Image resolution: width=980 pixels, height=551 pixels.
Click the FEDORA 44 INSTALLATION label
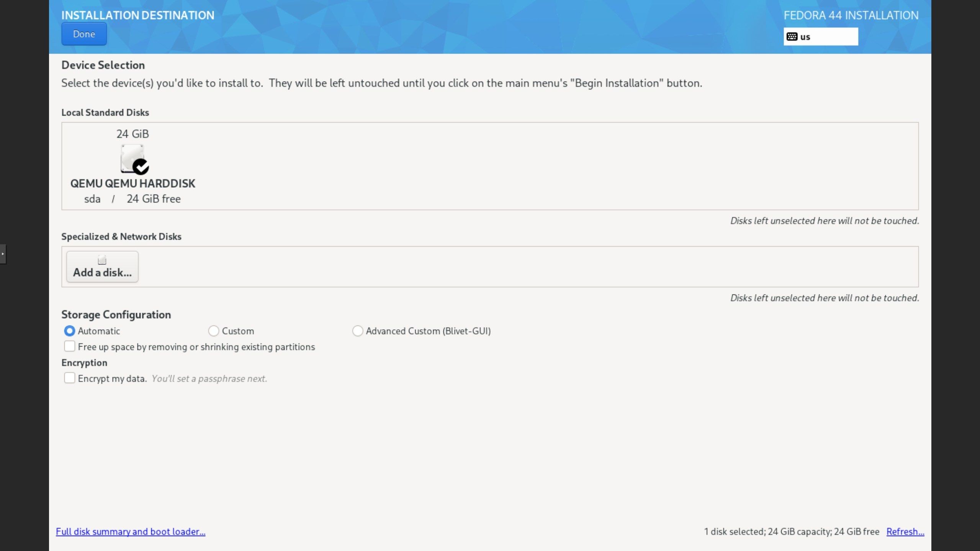[x=851, y=15]
